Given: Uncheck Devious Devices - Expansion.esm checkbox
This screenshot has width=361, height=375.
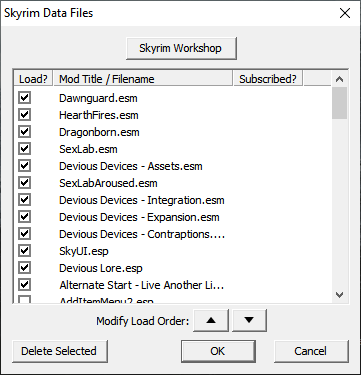Looking at the screenshot, I should coord(24,217).
